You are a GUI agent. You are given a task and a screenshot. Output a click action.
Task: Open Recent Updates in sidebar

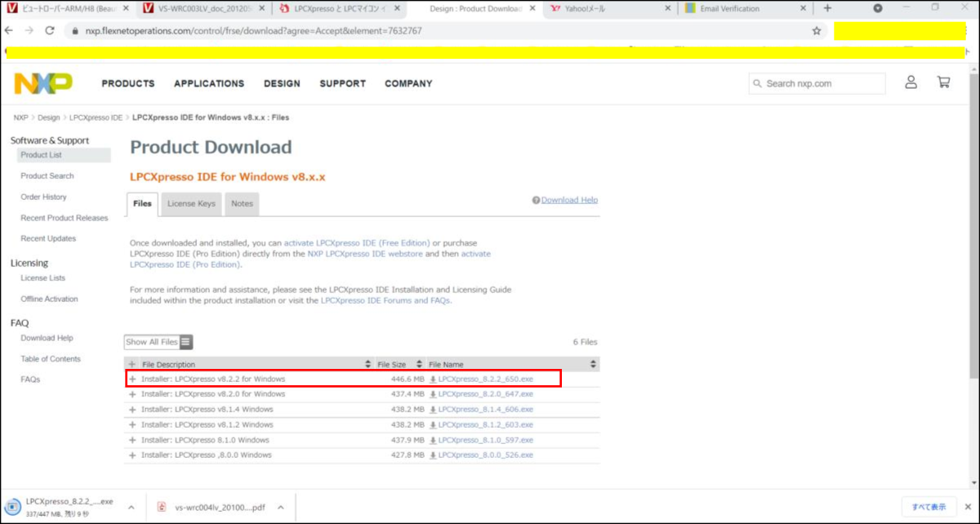click(48, 238)
